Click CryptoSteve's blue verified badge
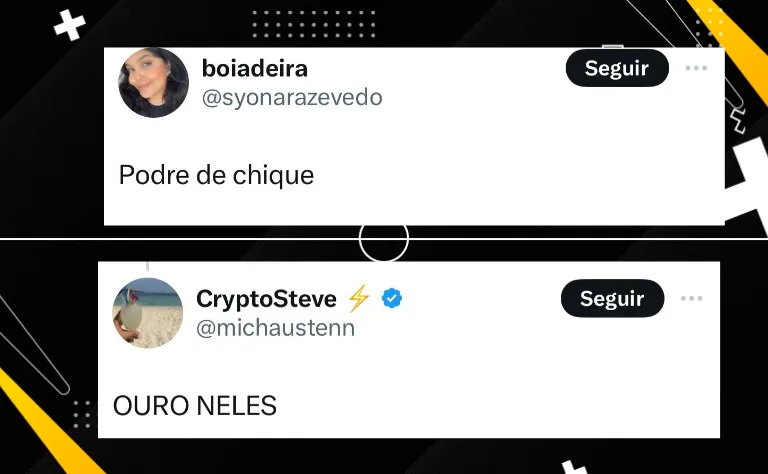The image size is (768, 474). [x=392, y=298]
